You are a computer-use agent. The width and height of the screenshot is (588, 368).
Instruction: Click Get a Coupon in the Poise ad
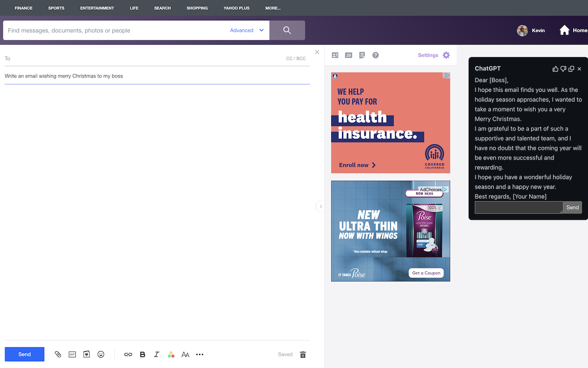click(x=426, y=273)
